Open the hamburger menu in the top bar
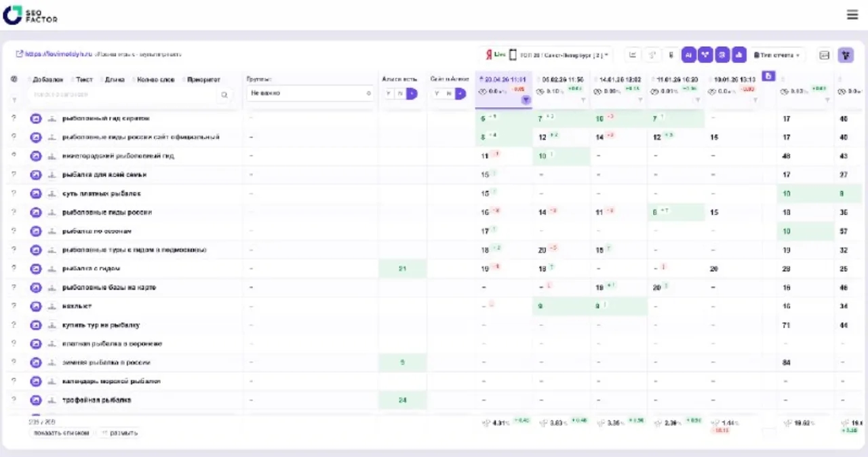 [x=852, y=14]
